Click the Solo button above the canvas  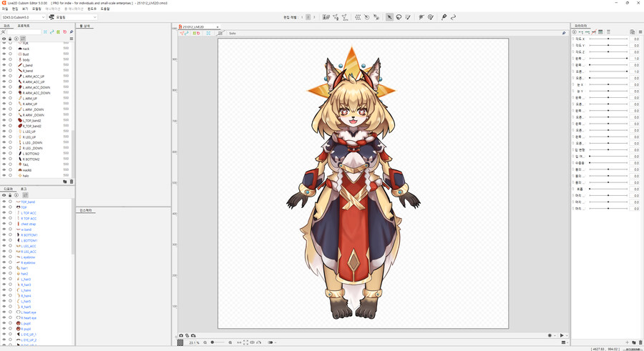click(x=233, y=33)
